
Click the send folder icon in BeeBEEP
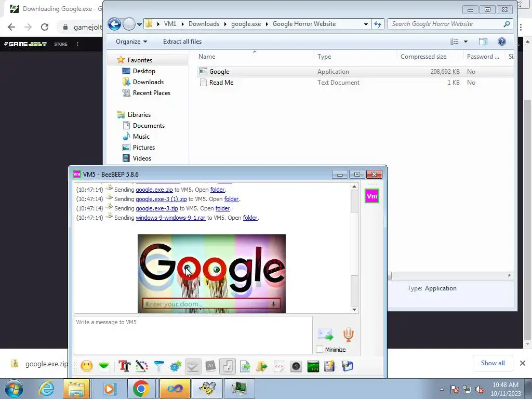click(x=262, y=366)
